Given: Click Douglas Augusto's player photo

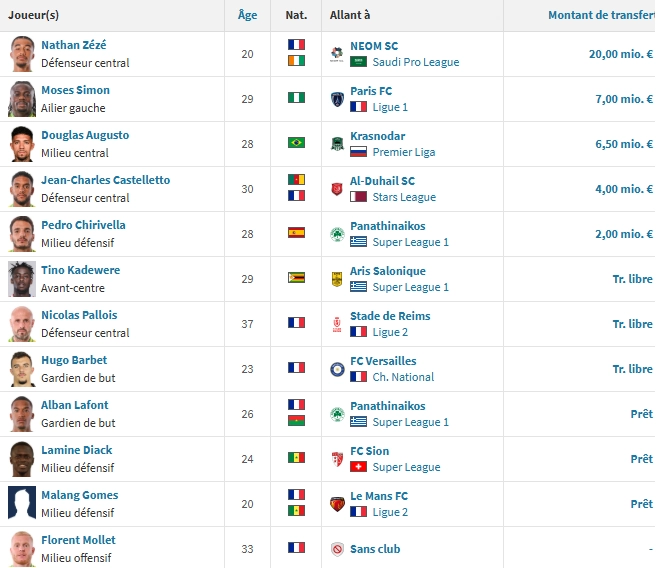Looking at the screenshot, I should [22, 143].
